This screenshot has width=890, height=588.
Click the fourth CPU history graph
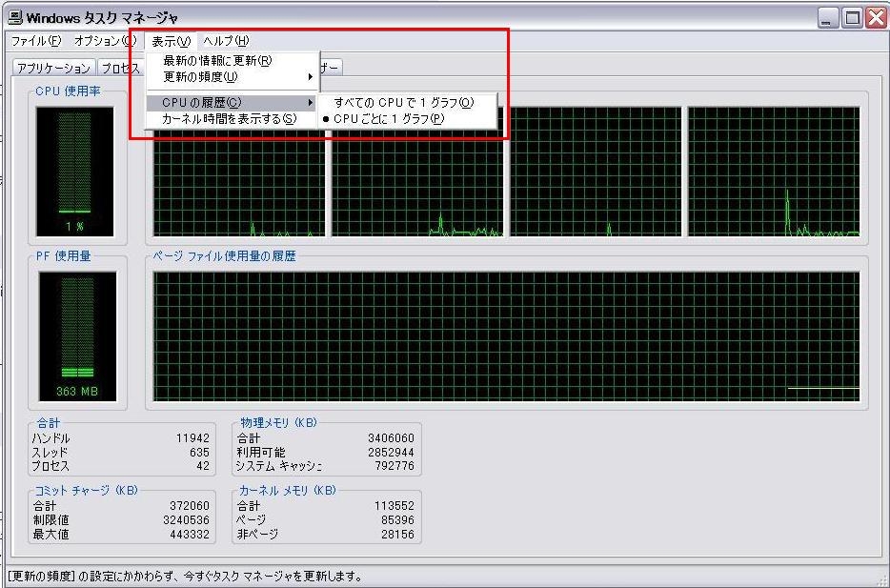coord(774,172)
